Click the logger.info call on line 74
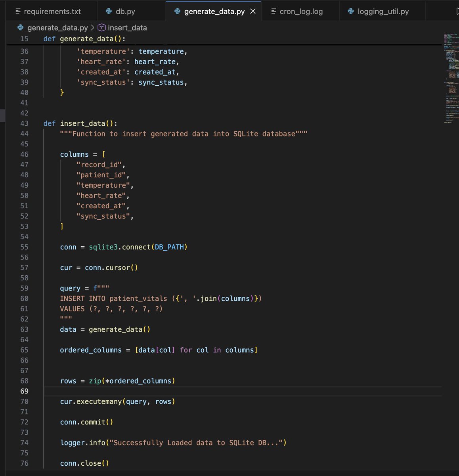The width and height of the screenshot is (459, 476). [173, 443]
